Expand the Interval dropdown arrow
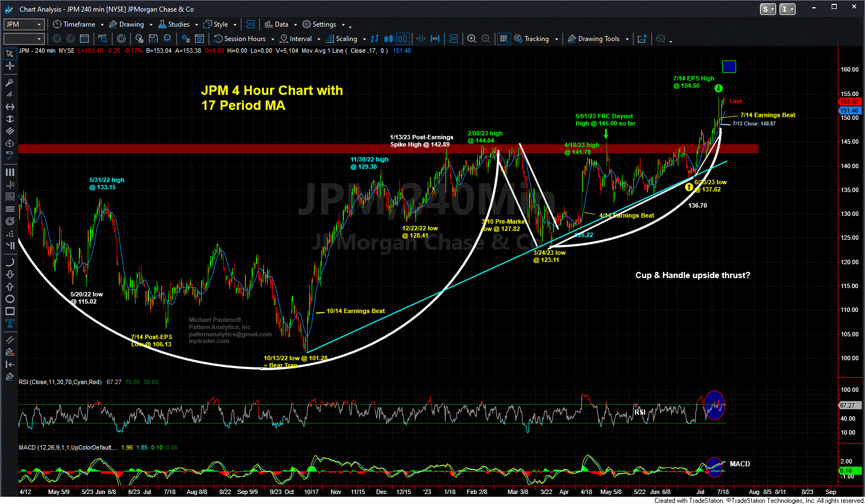Image resolution: width=865 pixels, height=504 pixels. [x=318, y=39]
